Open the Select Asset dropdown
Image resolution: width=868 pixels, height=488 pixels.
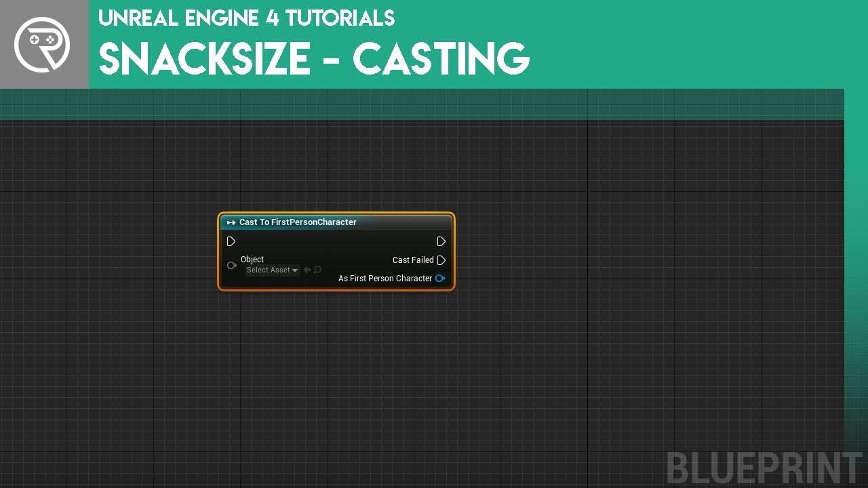tap(272, 270)
